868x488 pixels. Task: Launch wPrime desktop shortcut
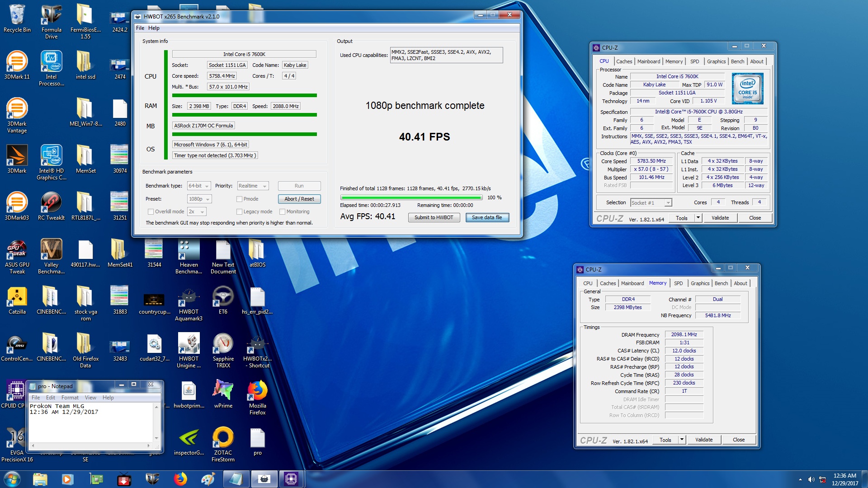coord(223,394)
